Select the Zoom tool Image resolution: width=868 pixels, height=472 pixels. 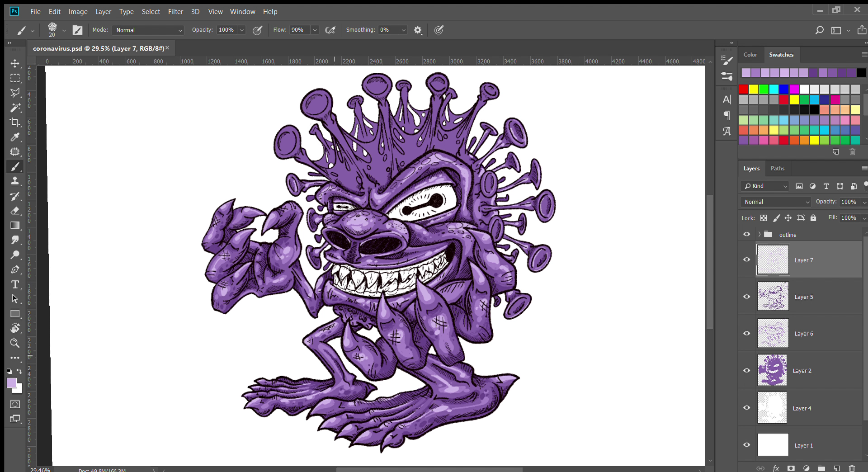coord(15,343)
